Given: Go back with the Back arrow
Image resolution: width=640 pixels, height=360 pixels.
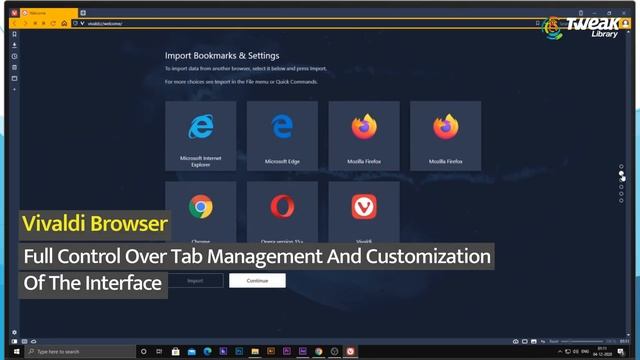Looking at the screenshot, I should [15, 24].
